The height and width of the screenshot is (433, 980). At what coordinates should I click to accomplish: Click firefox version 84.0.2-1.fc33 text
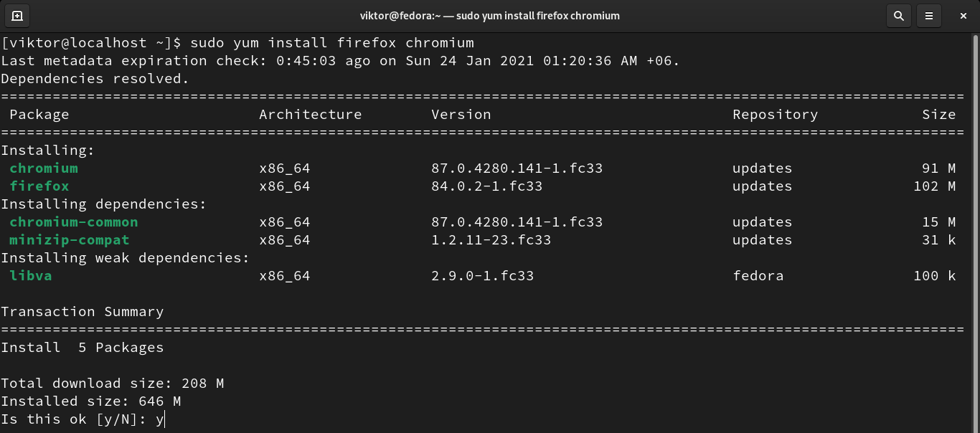pyautogui.click(x=486, y=186)
